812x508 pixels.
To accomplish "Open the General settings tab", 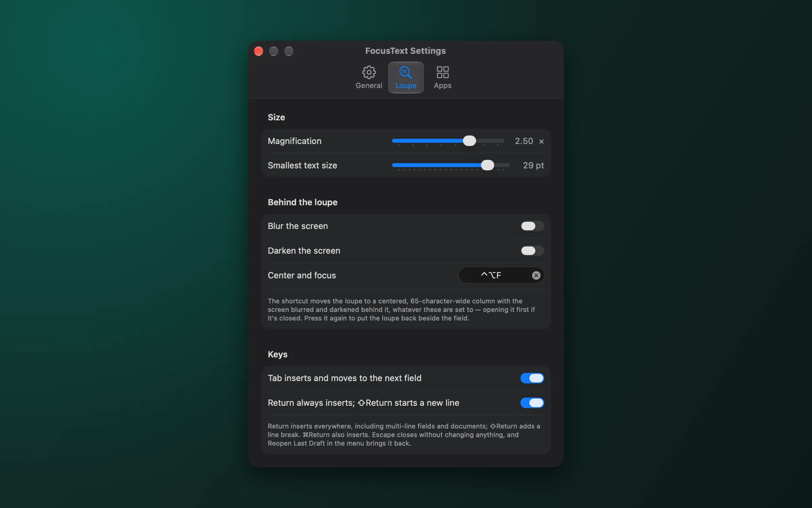I will click(368, 78).
